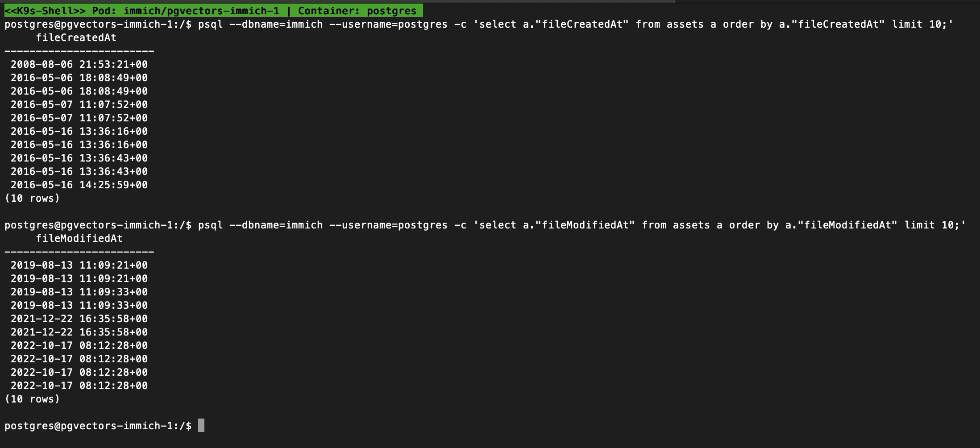This screenshot has width=980, height=448.
Task: Click the final postgres@pgvectors-immich-1 prompt text
Action: coord(98,426)
